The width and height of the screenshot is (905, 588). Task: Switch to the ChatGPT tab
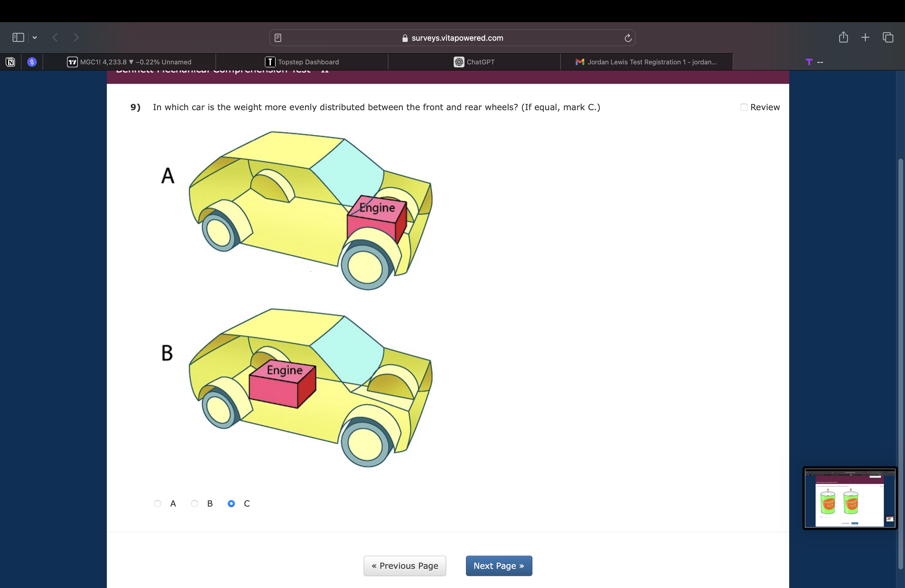pyautogui.click(x=474, y=62)
